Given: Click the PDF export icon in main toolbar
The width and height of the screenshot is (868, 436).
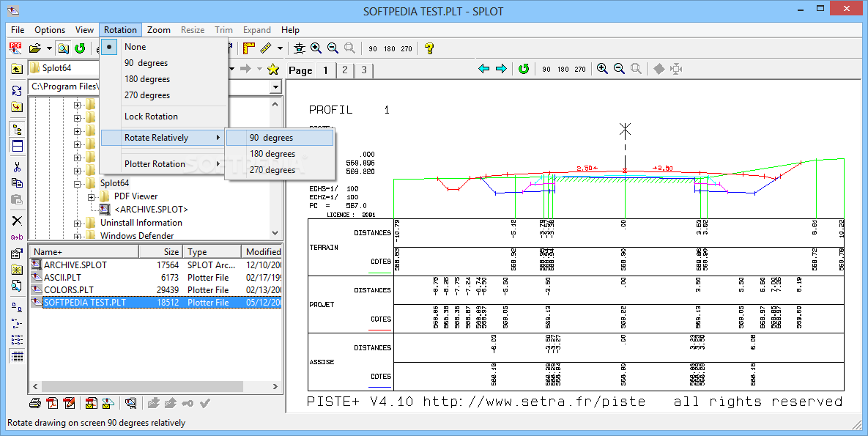Looking at the screenshot, I should click(15, 48).
